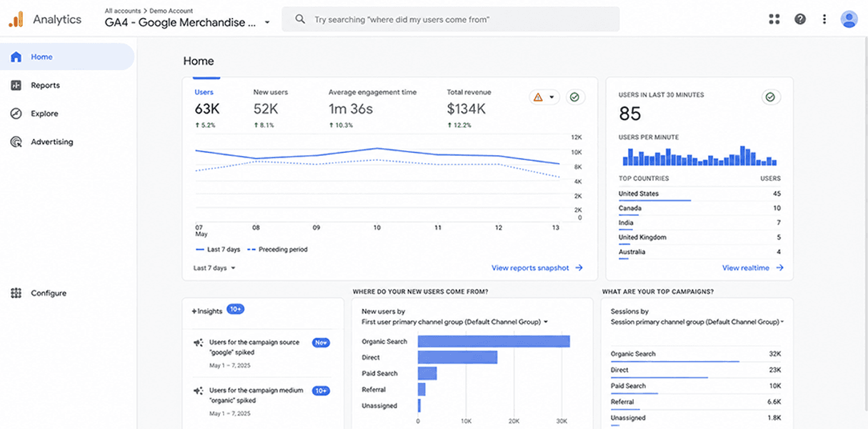
Task: Click the Advertising target icon in sidebar
Action: coord(16,142)
